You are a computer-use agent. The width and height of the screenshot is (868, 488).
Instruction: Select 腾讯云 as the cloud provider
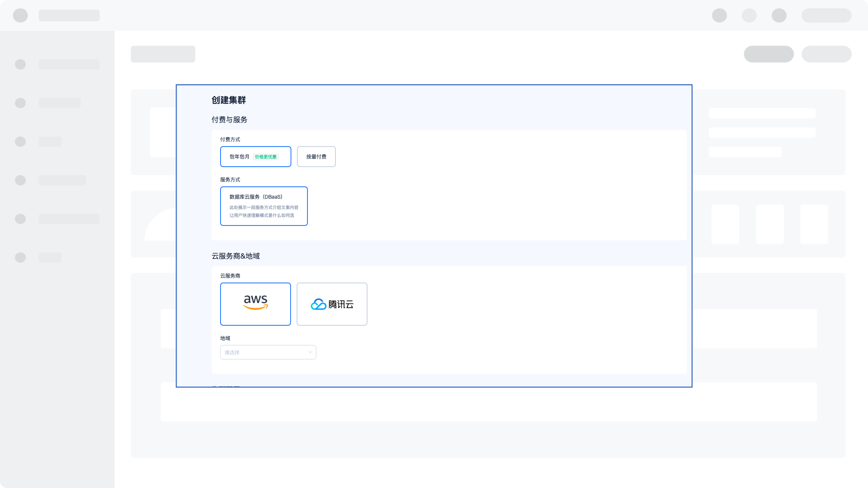[331, 304]
